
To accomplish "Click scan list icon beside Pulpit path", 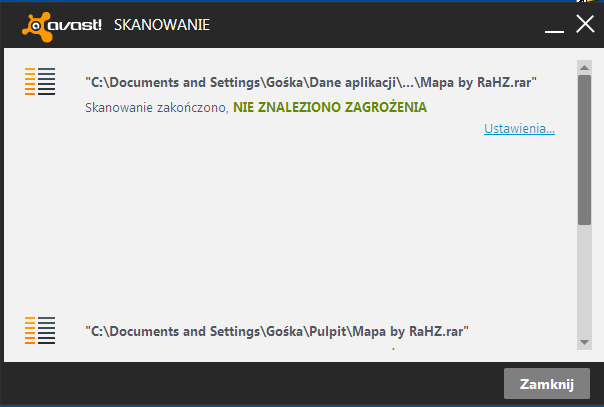I will pos(40,330).
